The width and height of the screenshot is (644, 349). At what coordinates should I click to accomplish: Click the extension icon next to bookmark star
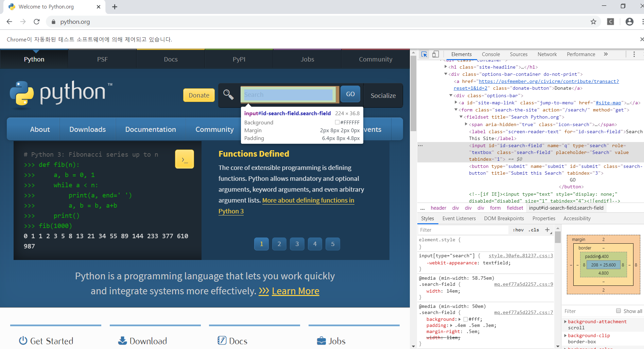tap(611, 22)
